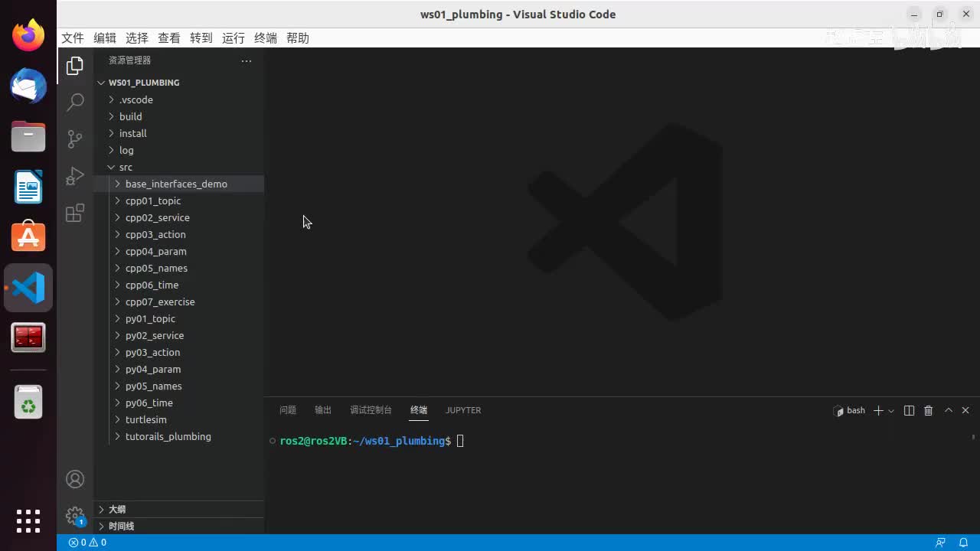Select the py06_time folder
The height and width of the screenshot is (551, 980).
click(x=179, y=403)
